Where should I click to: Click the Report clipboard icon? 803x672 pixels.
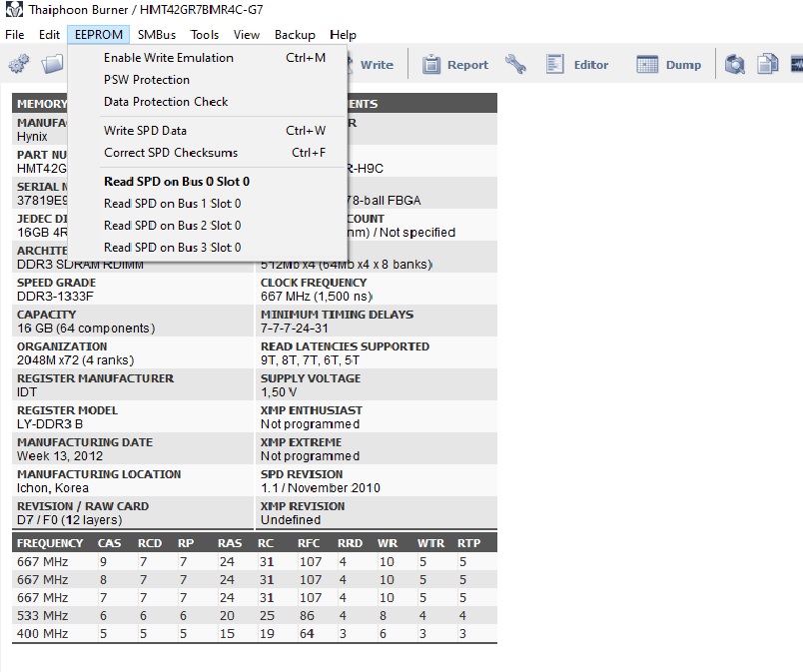[431, 65]
